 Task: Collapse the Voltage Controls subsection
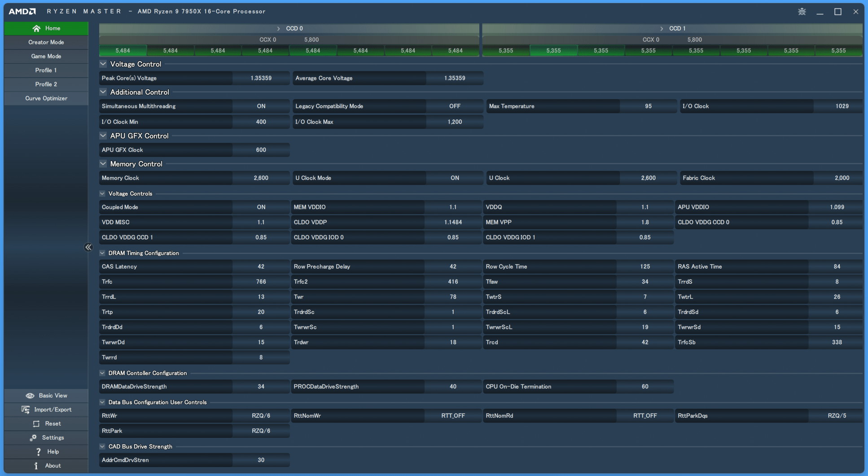(102, 194)
